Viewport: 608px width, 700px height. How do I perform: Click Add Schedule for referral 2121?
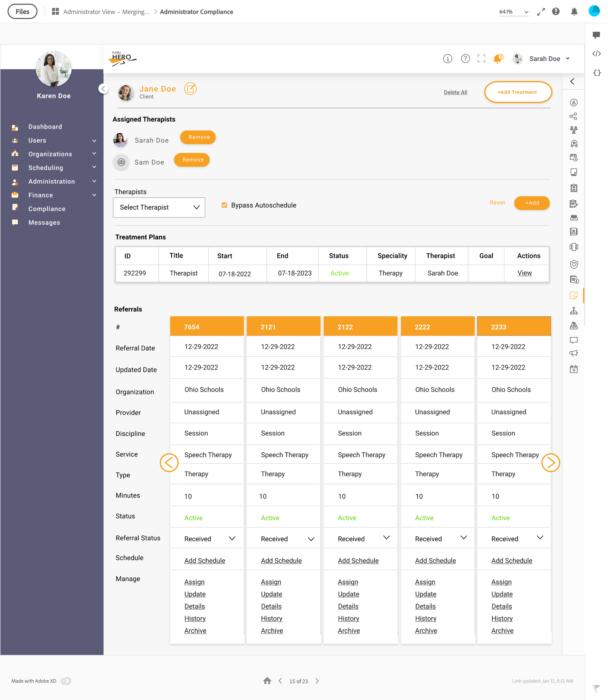coord(281,561)
